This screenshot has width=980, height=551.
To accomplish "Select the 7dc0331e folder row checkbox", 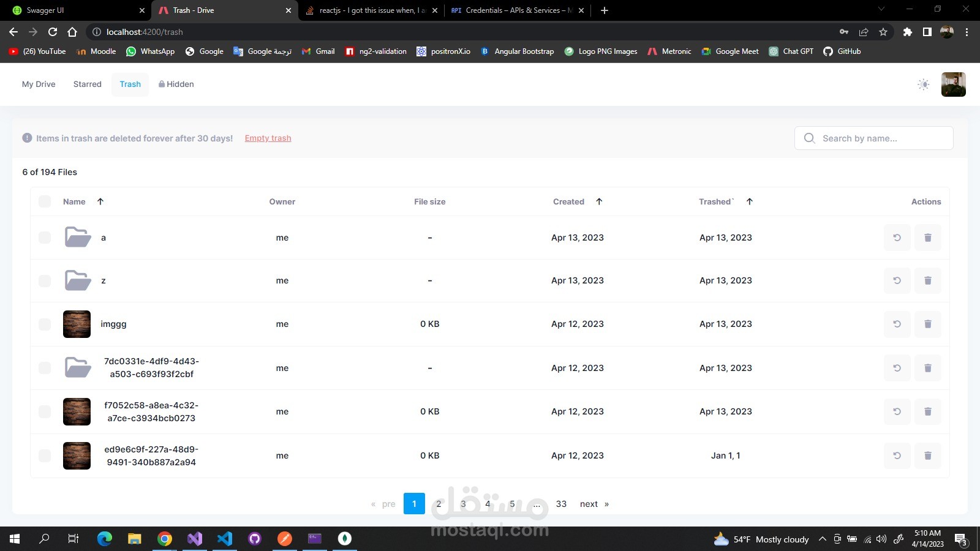I will tap(45, 368).
